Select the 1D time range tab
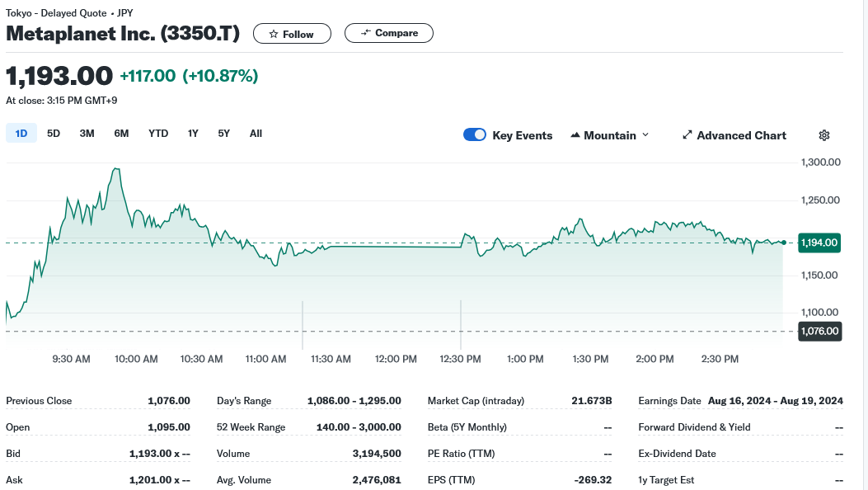 (x=21, y=134)
